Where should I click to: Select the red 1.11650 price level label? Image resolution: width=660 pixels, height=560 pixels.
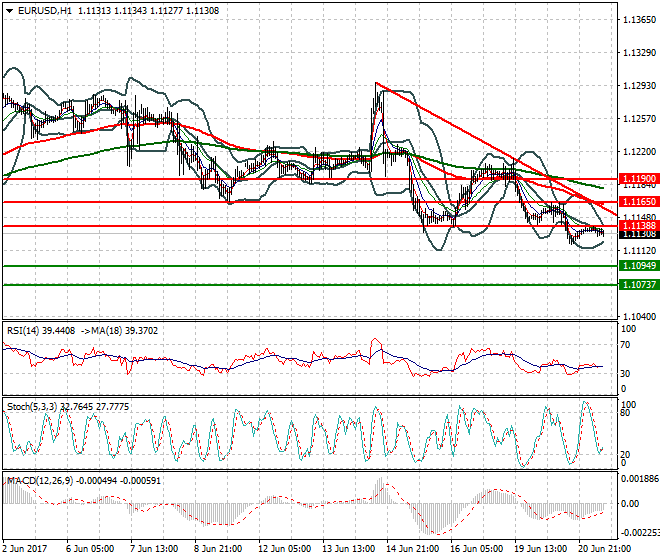pos(639,202)
